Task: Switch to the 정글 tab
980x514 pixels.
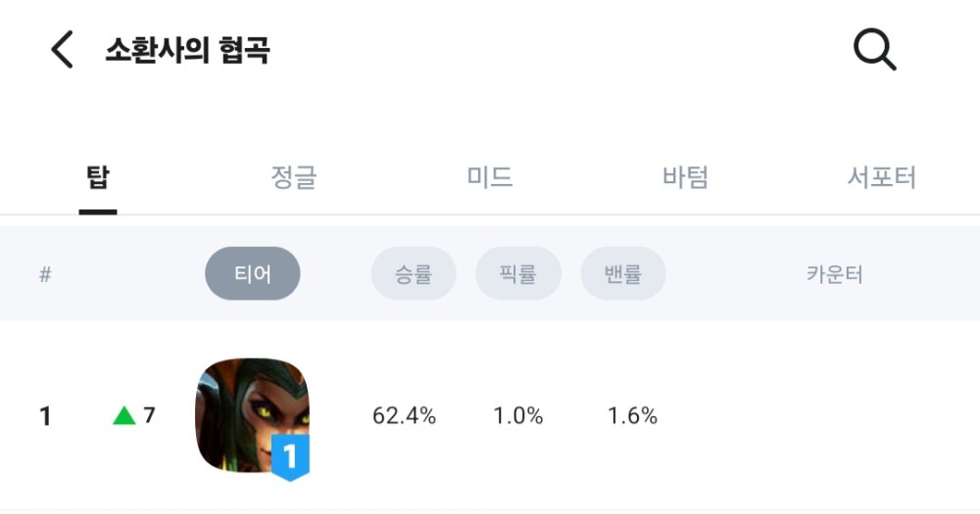Action: [294, 178]
